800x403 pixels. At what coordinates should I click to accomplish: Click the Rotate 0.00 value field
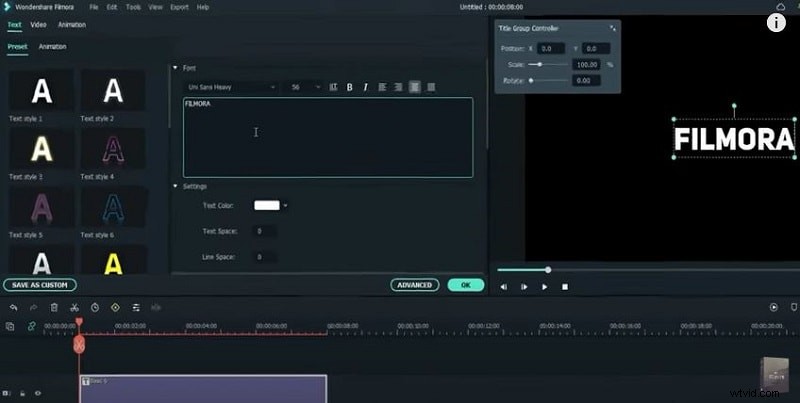(586, 81)
